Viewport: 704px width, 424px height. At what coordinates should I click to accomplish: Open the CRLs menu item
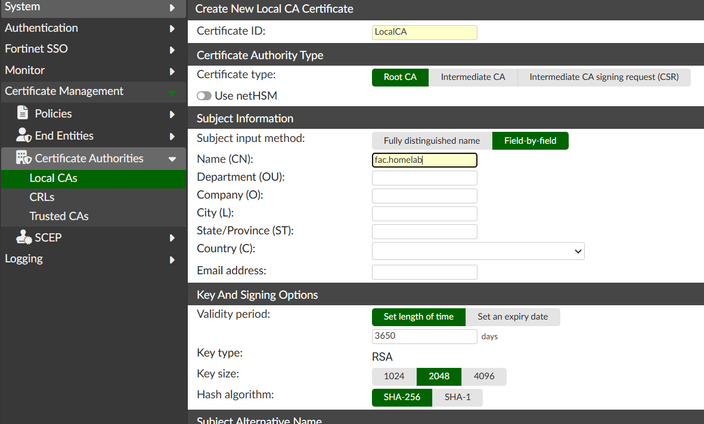click(x=42, y=198)
